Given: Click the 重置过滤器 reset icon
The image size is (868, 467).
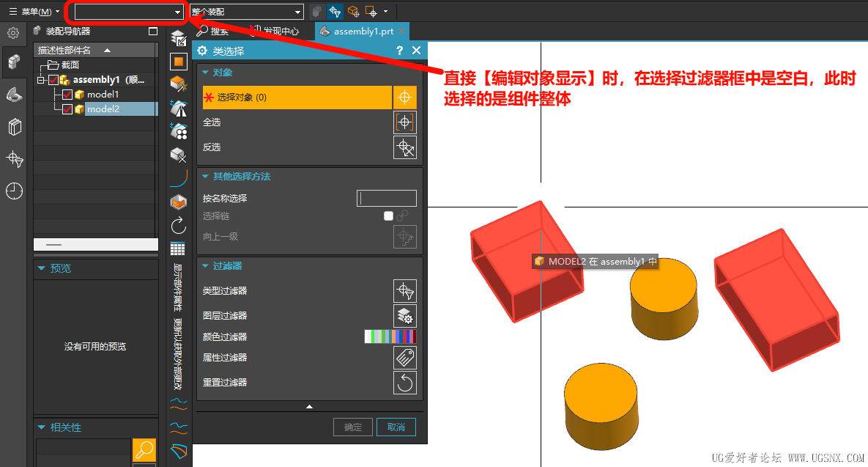Looking at the screenshot, I should pyautogui.click(x=404, y=383).
